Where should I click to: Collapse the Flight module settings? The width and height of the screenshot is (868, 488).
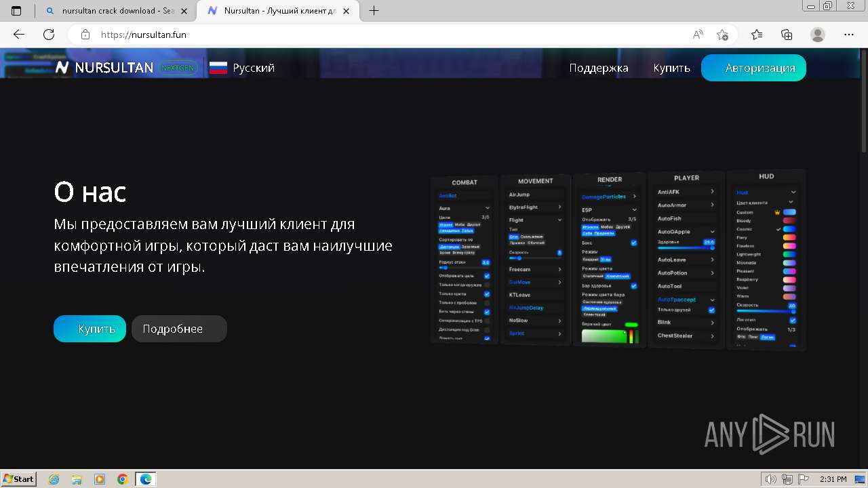tap(559, 220)
